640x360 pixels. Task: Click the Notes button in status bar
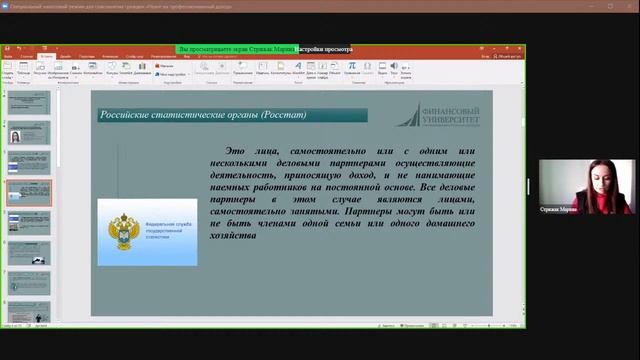386,326
